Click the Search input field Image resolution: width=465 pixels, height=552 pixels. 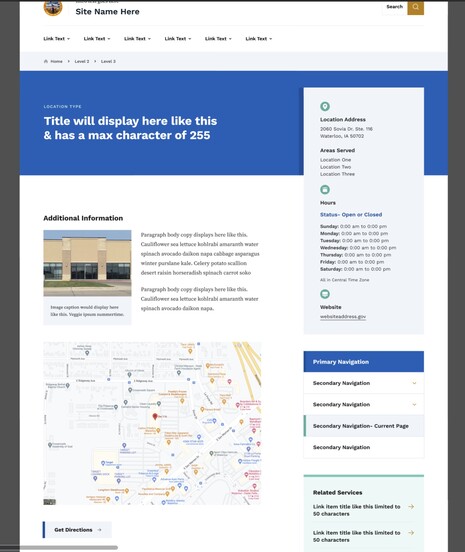[394, 7]
